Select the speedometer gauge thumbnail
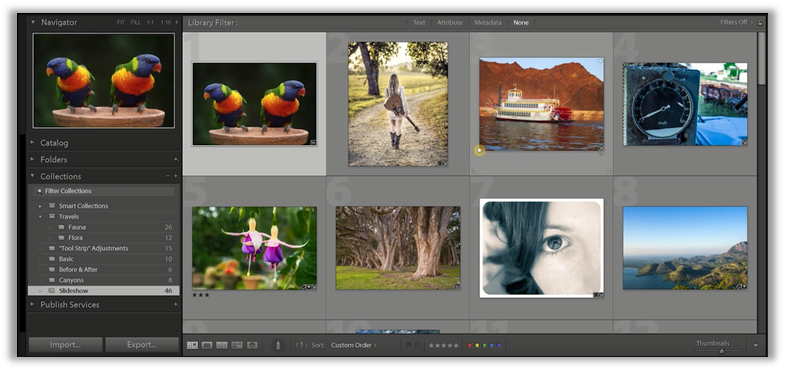 (685, 104)
